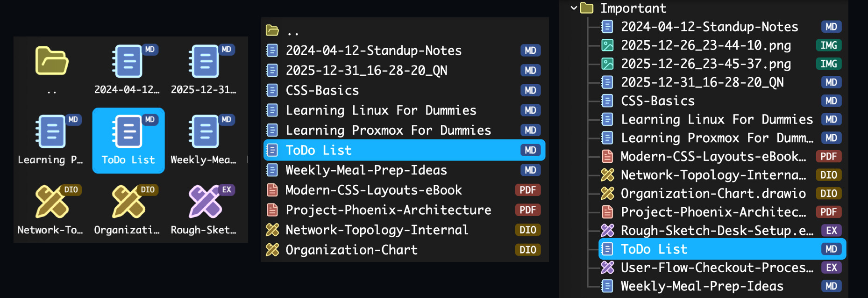Click Network-Topology-Internal drawio icon in list view
This screenshot has height=298, width=868.
(272, 230)
